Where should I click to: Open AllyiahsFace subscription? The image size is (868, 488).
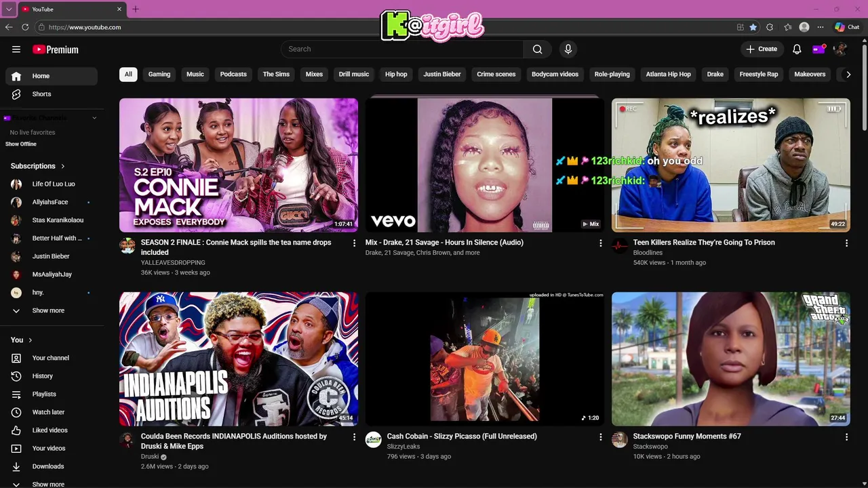click(51, 202)
